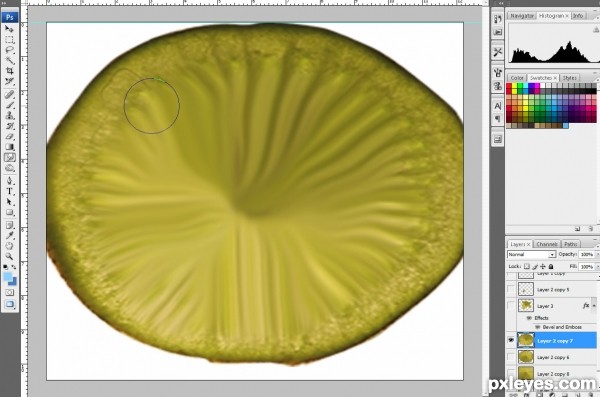Select the Notes tool
The height and width of the screenshot is (397, 600).
[10, 225]
